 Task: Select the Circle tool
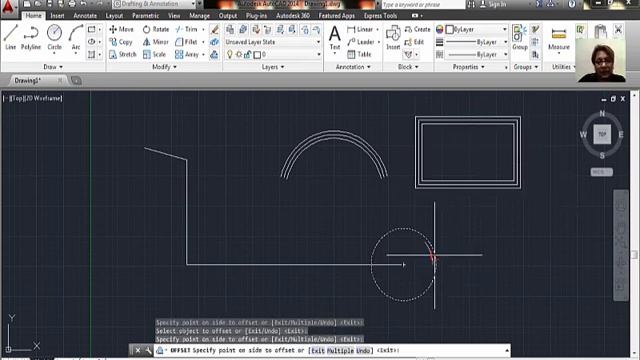pyautogui.click(x=54, y=37)
